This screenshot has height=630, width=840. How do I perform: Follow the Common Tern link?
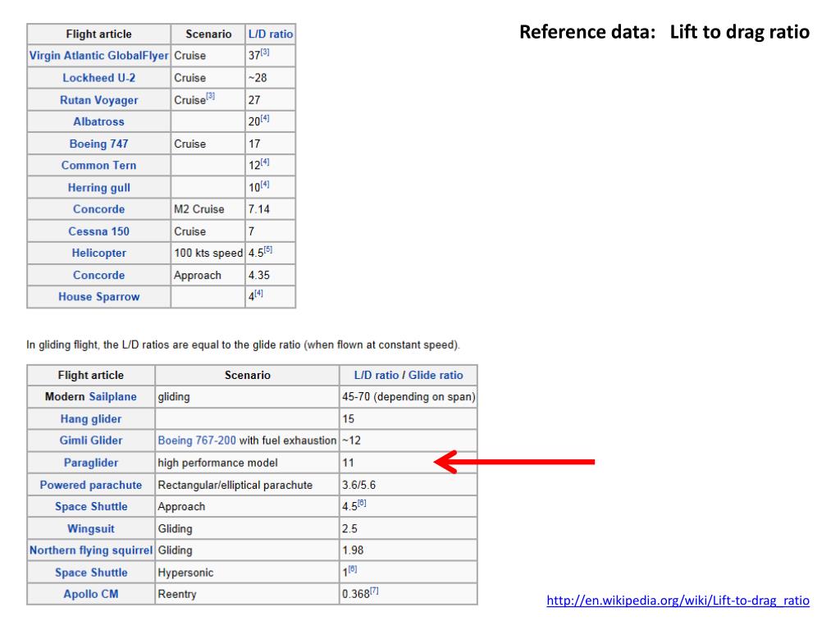coord(98,166)
